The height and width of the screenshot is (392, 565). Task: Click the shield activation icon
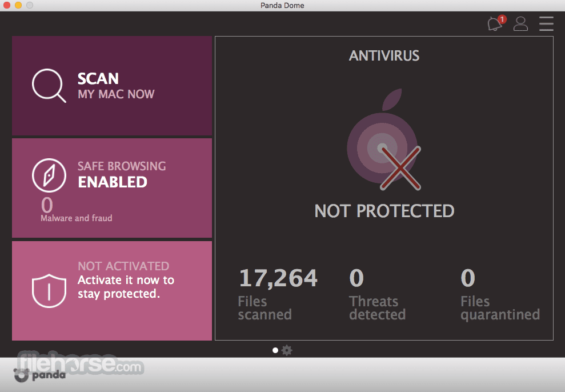[x=49, y=291]
